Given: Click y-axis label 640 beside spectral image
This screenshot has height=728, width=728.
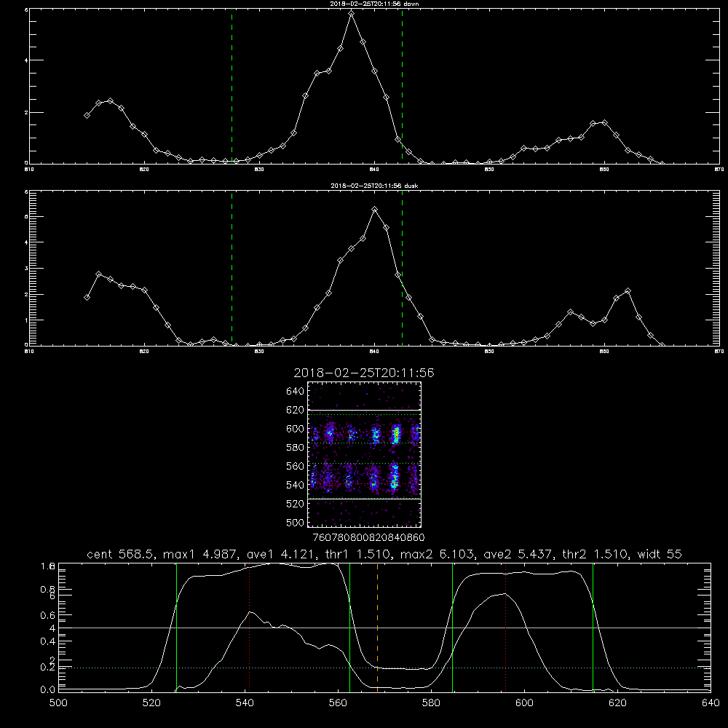Looking at the screenshot, I should (x=296, y=392).
